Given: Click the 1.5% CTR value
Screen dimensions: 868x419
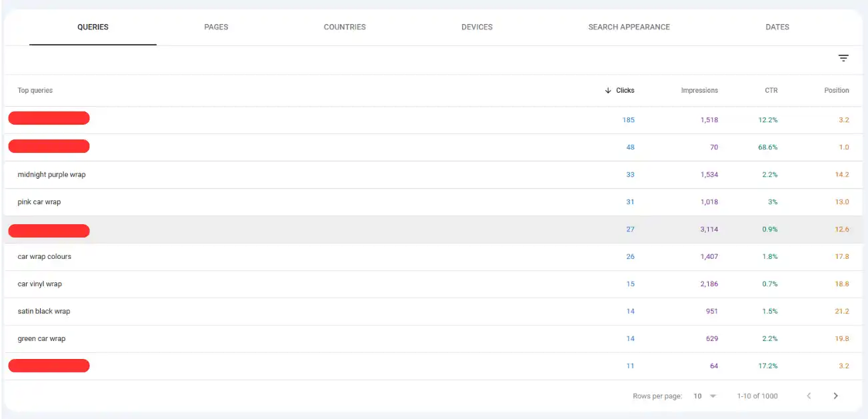Looking at the screenshot, I should [x=770, y=312].
